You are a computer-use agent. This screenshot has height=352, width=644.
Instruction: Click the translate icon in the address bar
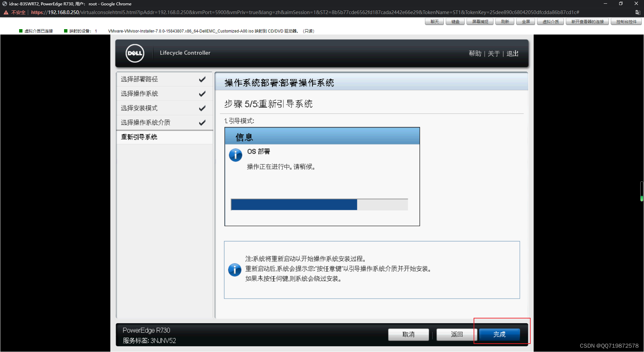(638, 12)
